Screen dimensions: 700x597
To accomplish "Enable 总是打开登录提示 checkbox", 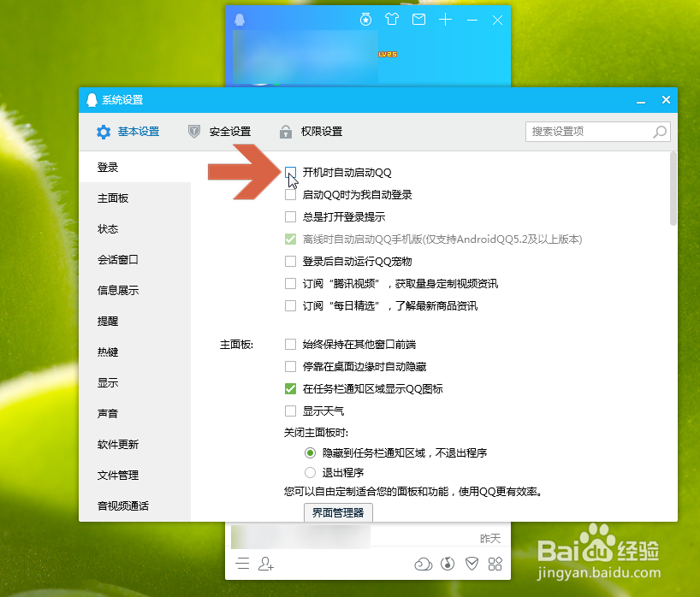I will (291, 217).
